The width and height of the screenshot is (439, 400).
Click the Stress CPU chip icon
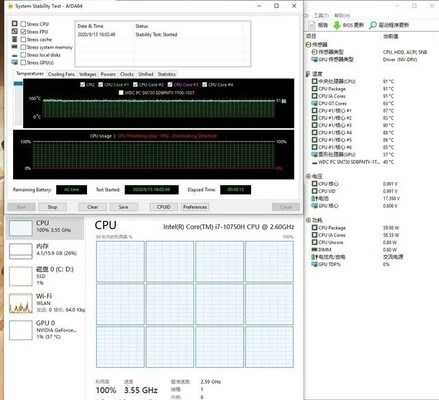pos(14,24)
